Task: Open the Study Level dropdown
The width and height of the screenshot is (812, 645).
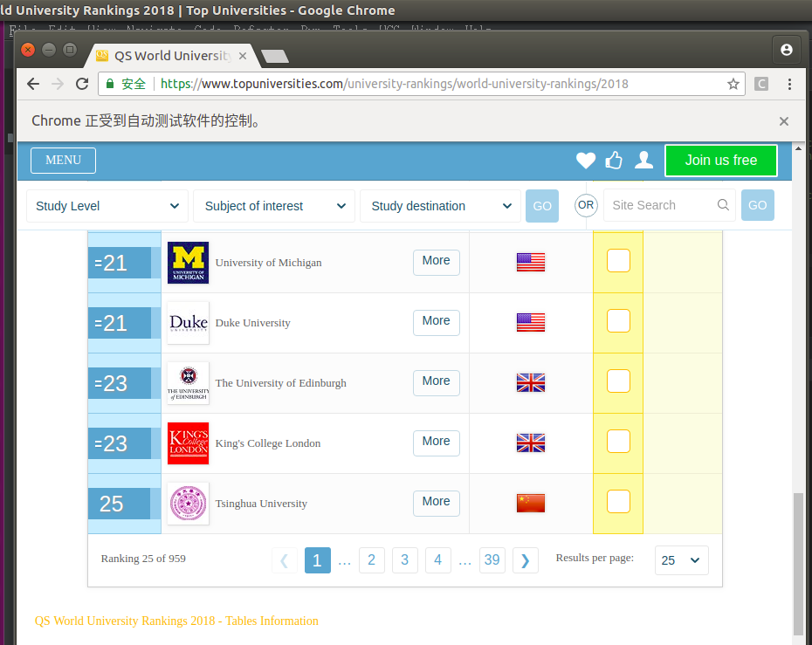Action: point(107,206)
